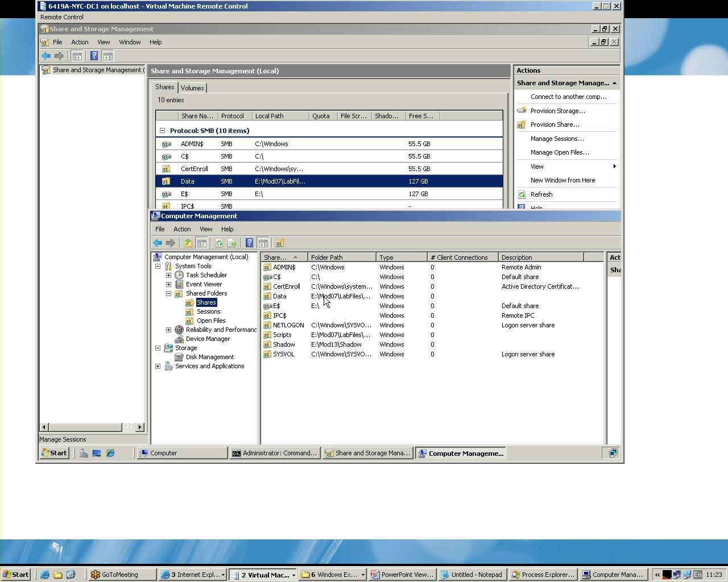Expand Event Viewer tree node

[169, 284]
